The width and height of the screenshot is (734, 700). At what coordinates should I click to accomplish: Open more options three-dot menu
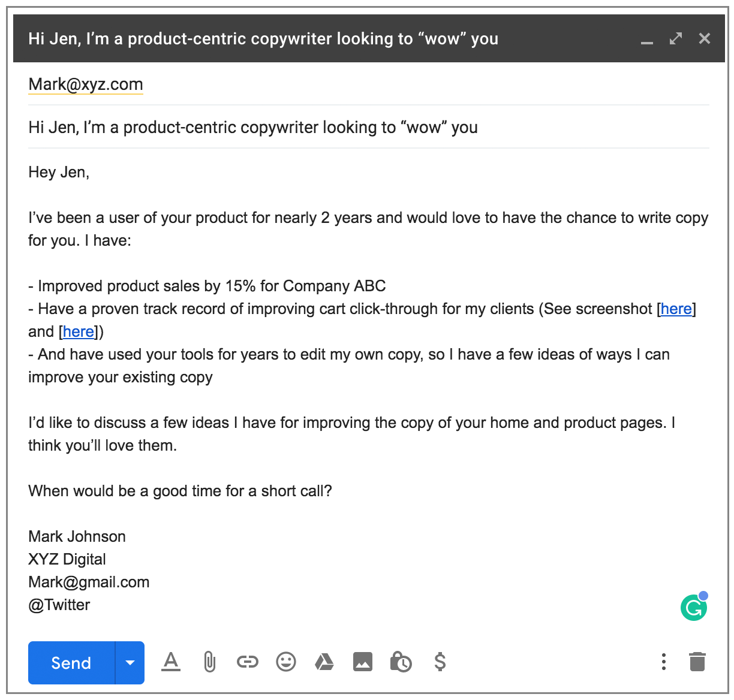click(x=663, y=662)
